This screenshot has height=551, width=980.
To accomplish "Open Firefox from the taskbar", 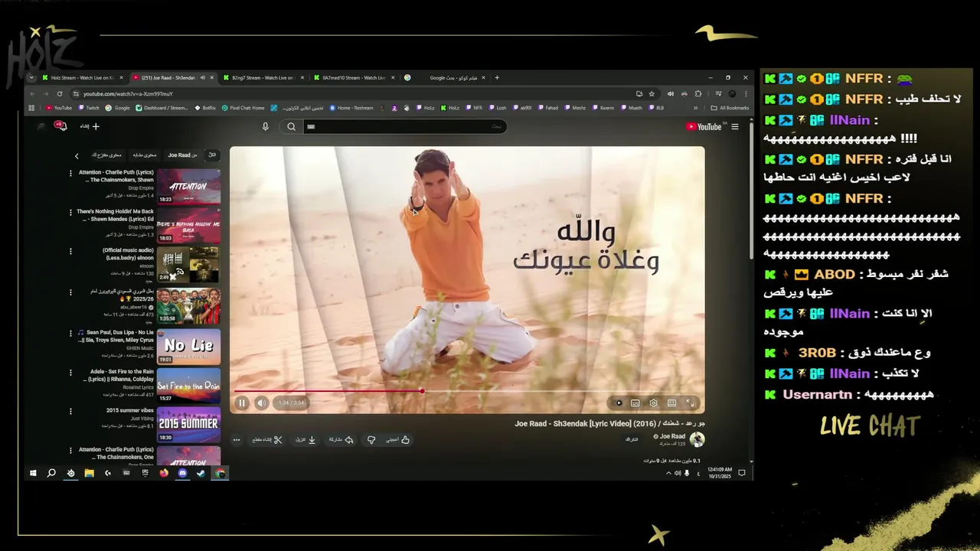I will 164,473.
